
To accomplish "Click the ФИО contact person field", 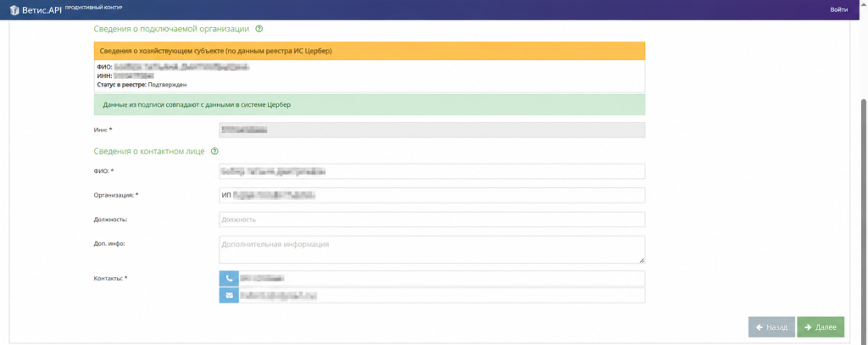I will [x=431, y=172].
